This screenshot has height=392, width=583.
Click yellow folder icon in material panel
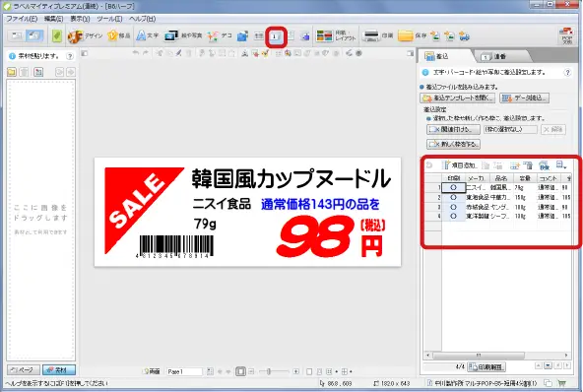tap(12, 72)
